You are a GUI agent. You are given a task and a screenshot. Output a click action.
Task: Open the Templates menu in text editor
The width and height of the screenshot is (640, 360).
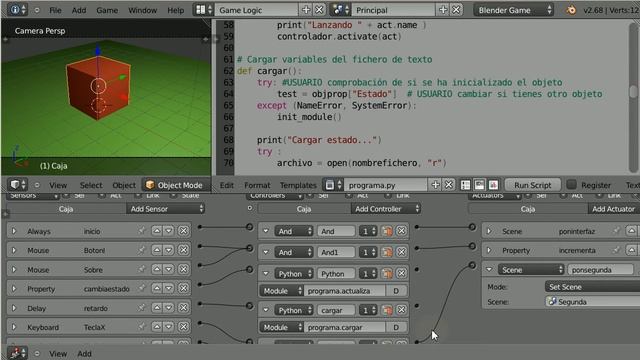298,185
